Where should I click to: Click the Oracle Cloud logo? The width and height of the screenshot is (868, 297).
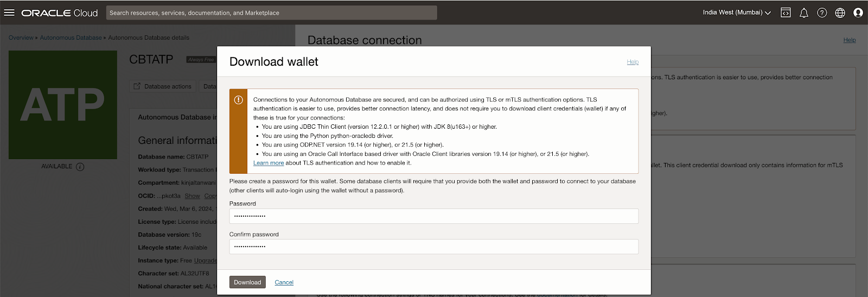click(60, 12)
